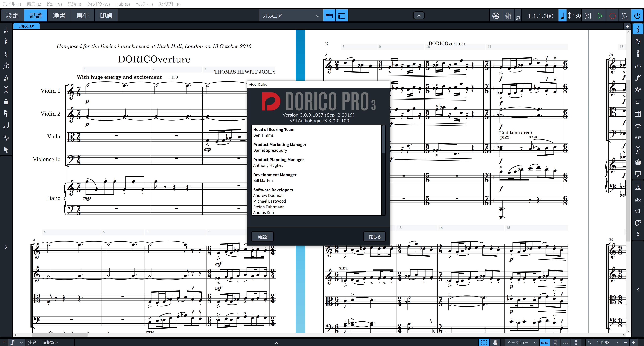Click 閉じる to close About dialog
Image resolution: width=644 pixels, height=346 pixels.
[374, 236]
